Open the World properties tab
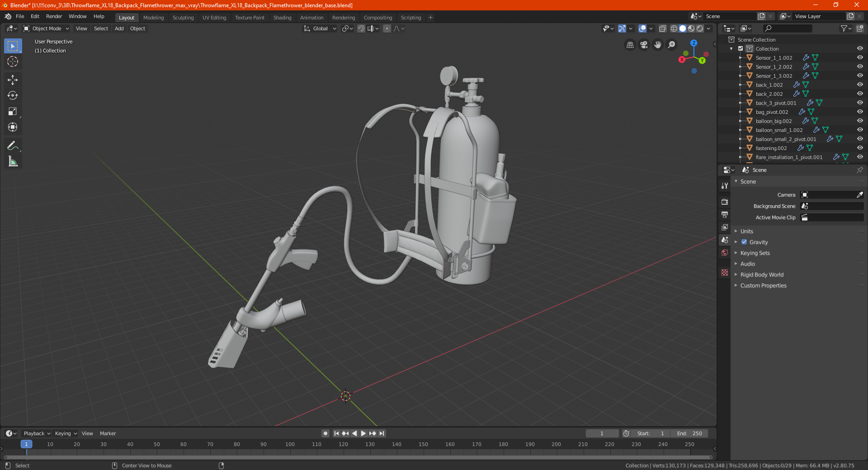This screenshot has width=868, height=470. [725, 253]
